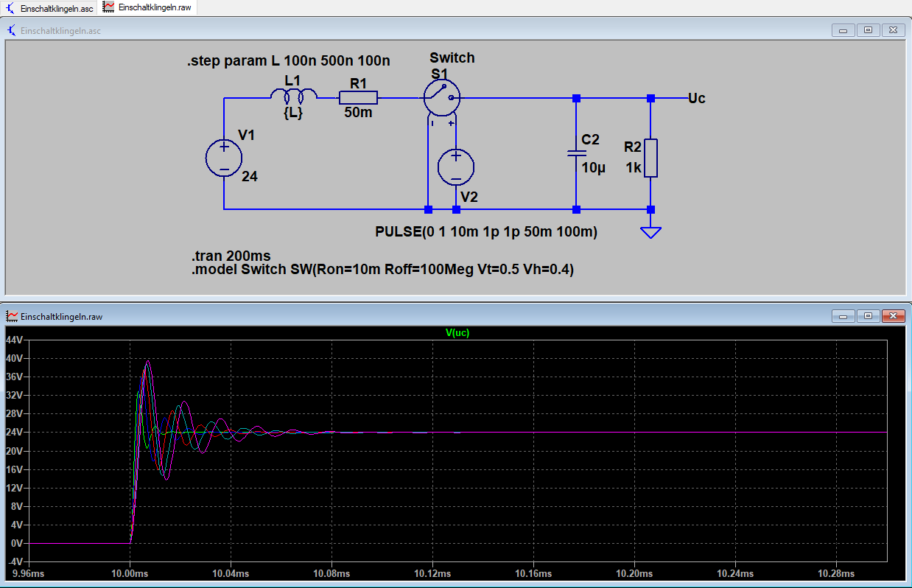Minimize the Einschaltklingeln.asc schematic window

(843, 30)
